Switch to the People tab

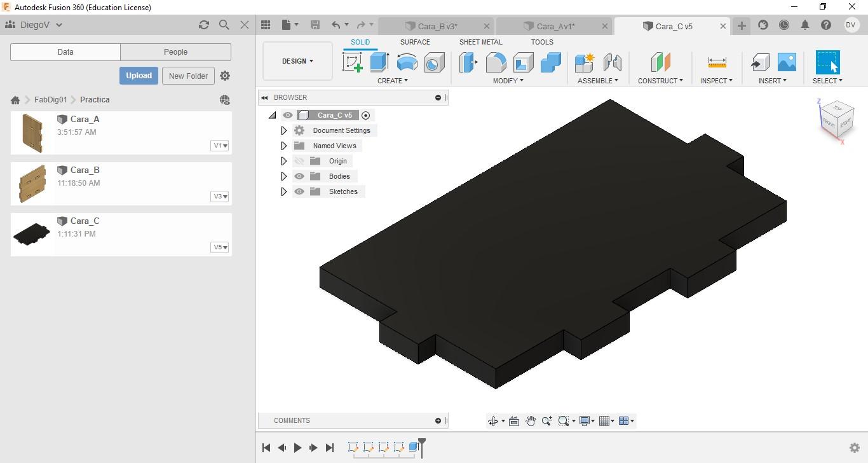pos(176,52)
